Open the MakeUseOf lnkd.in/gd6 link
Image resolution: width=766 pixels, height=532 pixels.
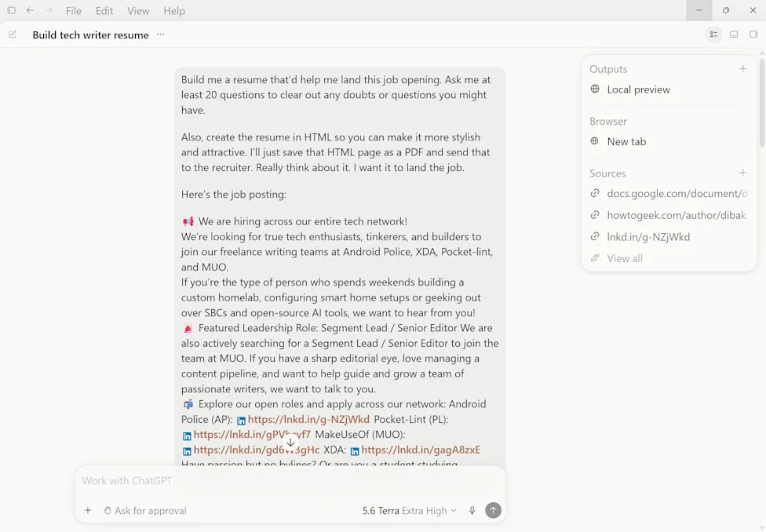tap(256, 450)
